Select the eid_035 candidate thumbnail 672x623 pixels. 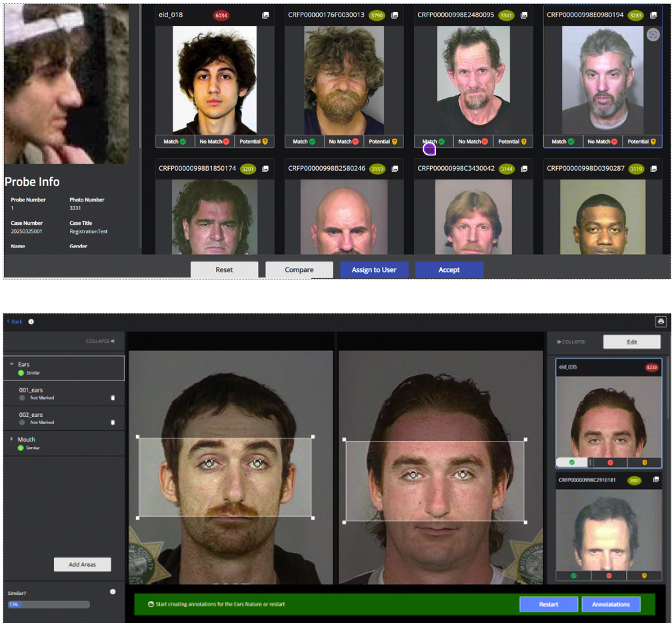coord(599,414)
